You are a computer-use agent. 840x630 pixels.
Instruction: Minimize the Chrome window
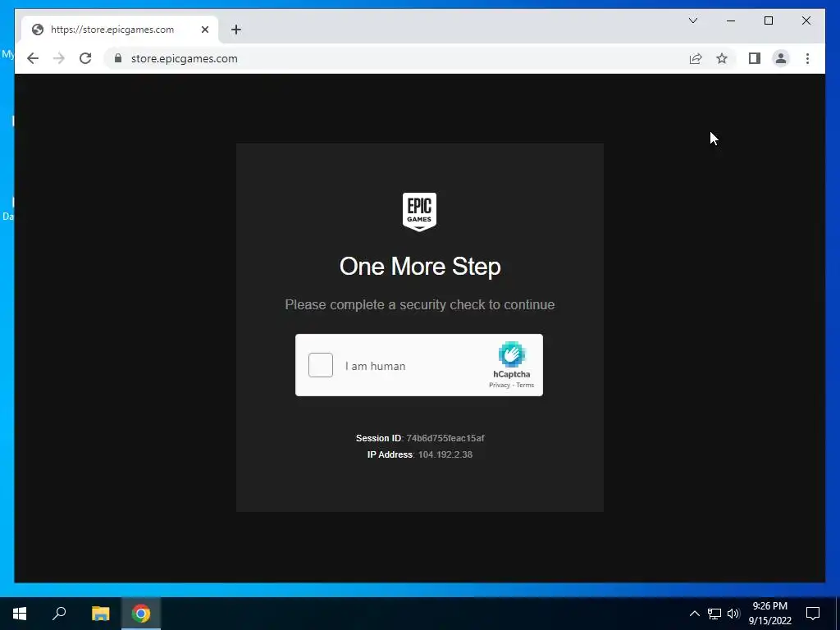point(731,21)
